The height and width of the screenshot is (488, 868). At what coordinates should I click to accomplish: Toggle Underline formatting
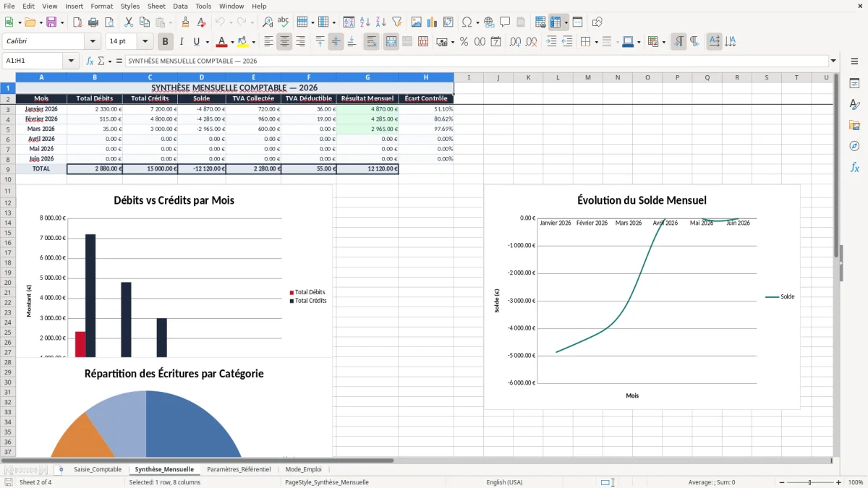click(197, 42)
